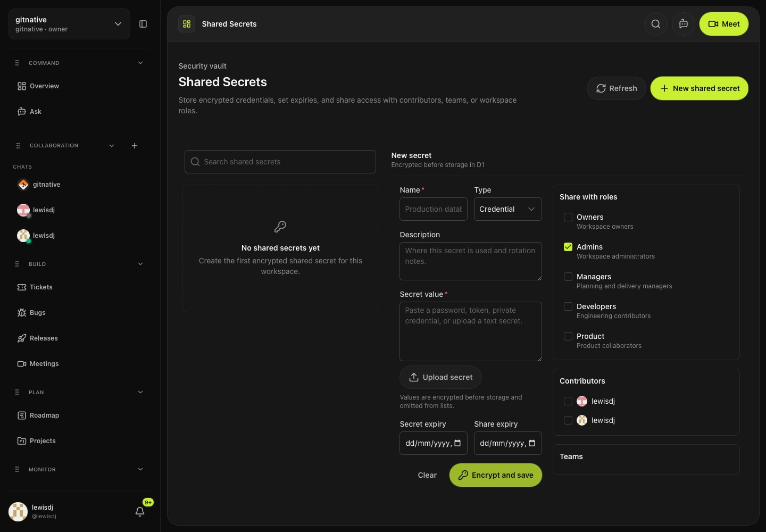Open lewisdj chat with offline status avatar

coord(23,210)
